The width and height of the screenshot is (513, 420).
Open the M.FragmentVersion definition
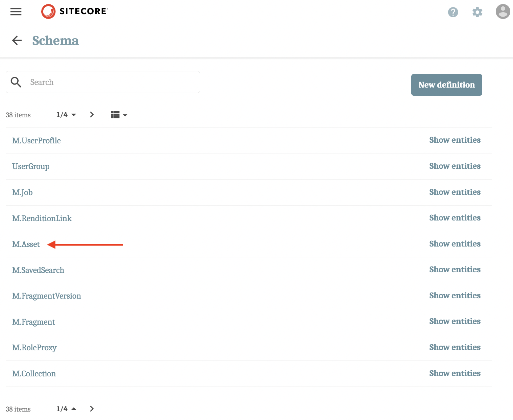click(46, 296)
